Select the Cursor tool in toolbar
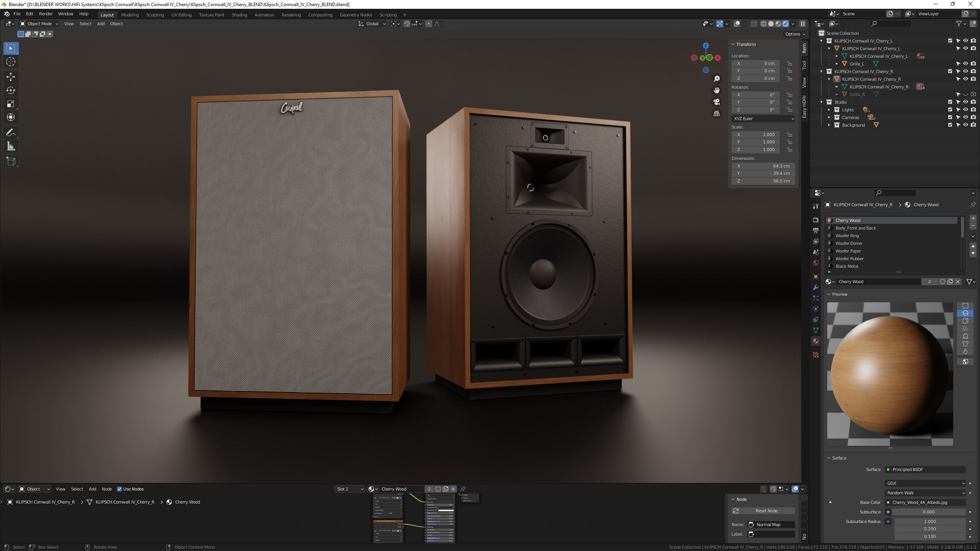The width and height of the screenshot is (980, 551). click(11, 62)
